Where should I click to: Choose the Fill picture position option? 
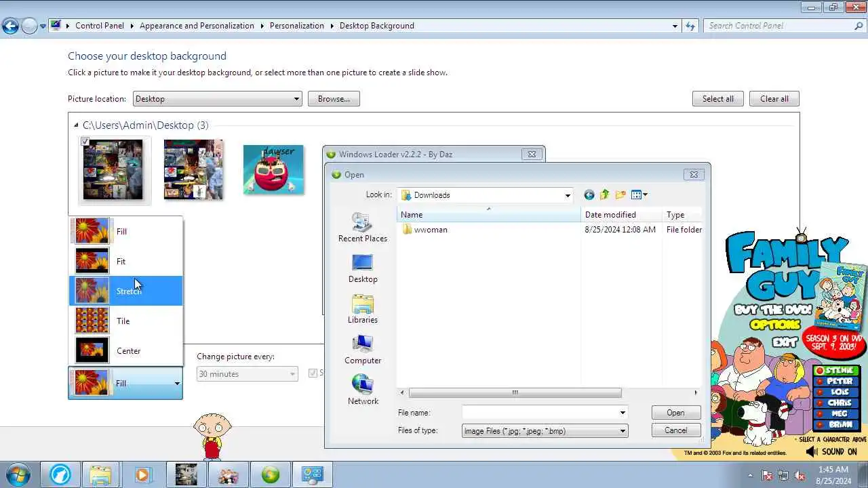click(125, 231)
